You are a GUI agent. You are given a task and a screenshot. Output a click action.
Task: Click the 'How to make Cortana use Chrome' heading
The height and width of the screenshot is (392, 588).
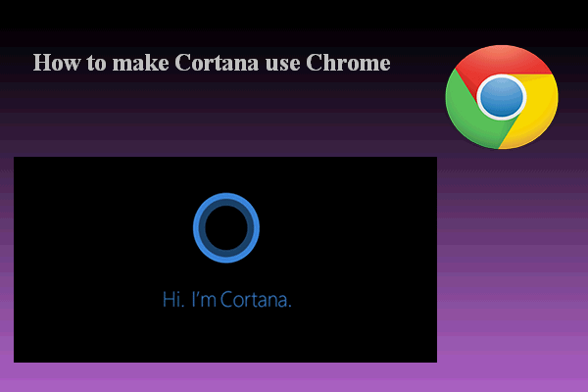[x=212, y=63]
